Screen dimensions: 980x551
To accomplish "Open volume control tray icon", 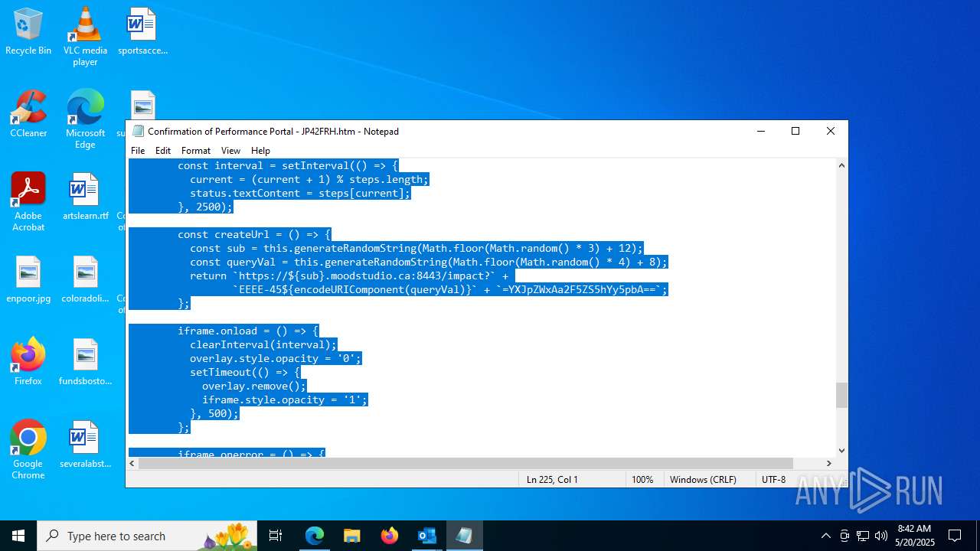I will (881, 536).
